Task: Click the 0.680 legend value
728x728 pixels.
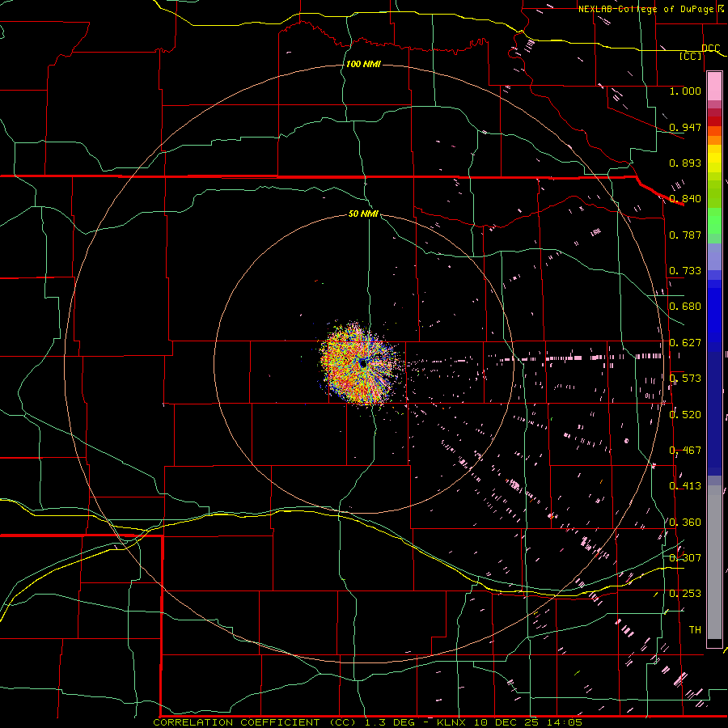Action: point(685,307)
